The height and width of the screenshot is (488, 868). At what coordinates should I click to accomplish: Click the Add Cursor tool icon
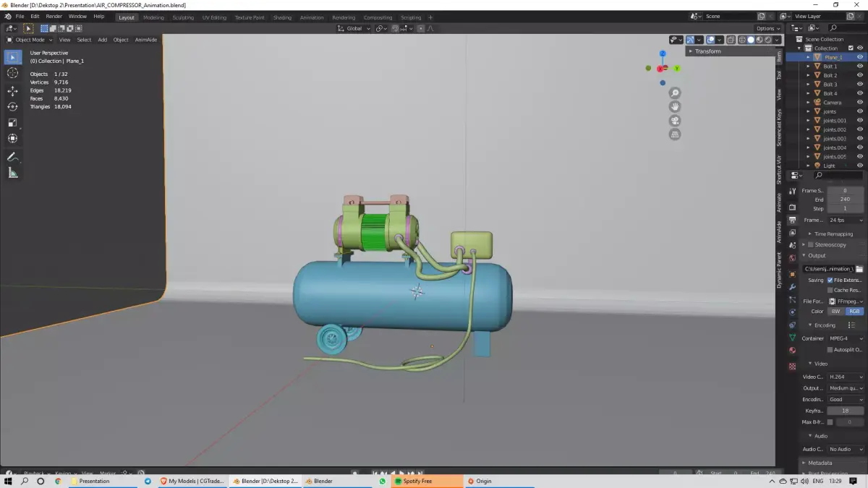pyautogui.click(x=12, y=72)
